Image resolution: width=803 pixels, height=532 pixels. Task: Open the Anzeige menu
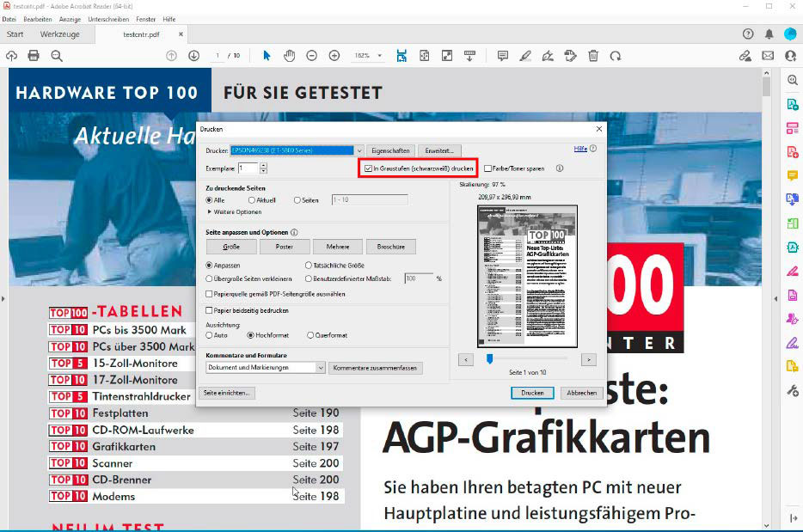[x=70, y=19]
